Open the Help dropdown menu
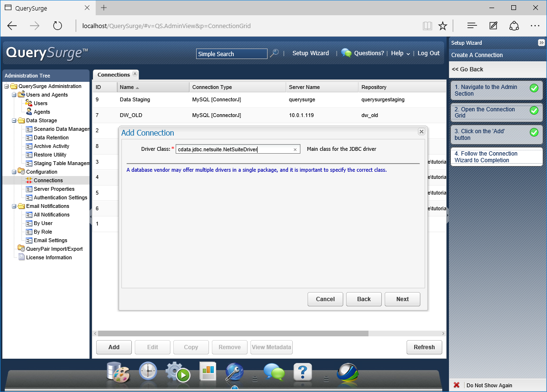The width and height of the screenshot is (547, 392). 400,53
